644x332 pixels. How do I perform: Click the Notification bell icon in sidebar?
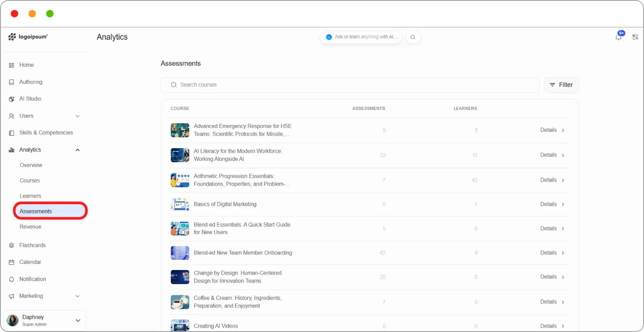[12, 279]
